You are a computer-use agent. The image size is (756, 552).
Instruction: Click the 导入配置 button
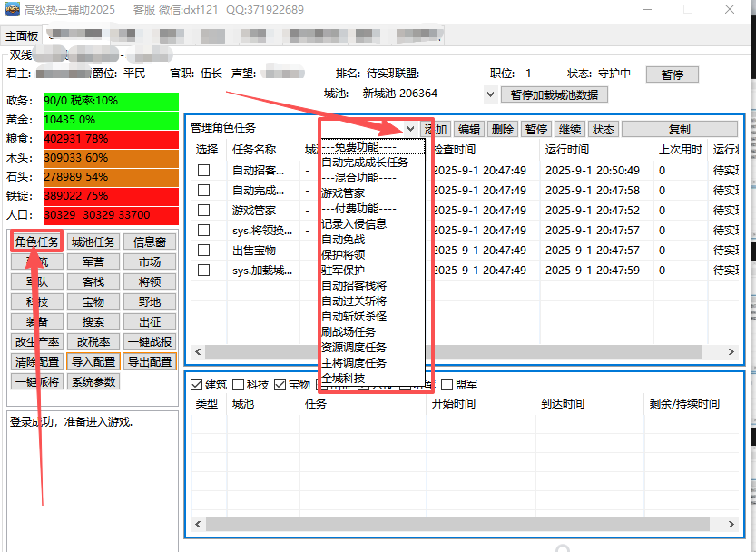(x=93, y=361)
